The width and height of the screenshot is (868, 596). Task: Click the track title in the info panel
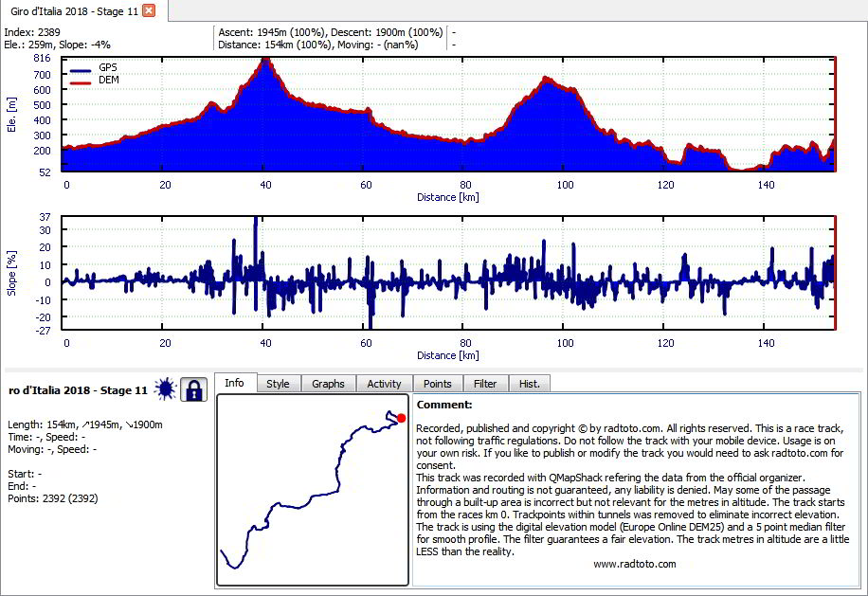pyautogui.click(x=78, y=390)
